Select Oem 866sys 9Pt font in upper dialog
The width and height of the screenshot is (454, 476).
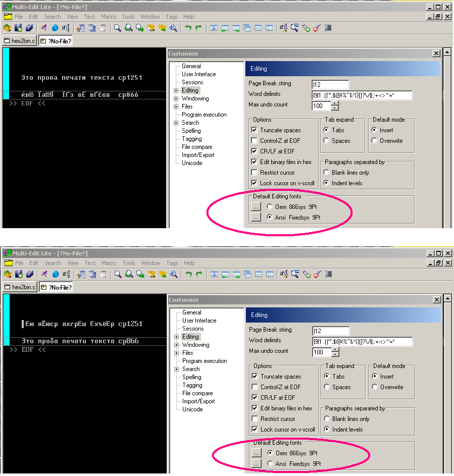pyautogui.click(x=269, y=207)
